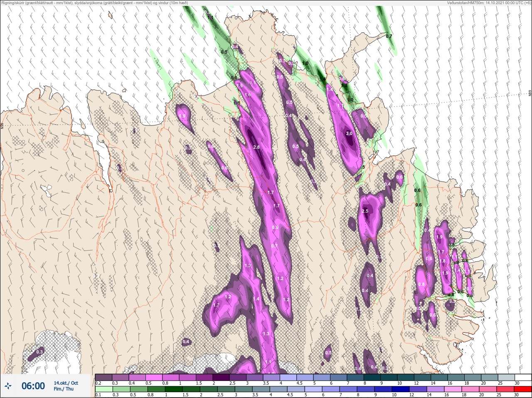The height and width of the screenshot is (398, 532).
Task: Select the red rain-scale swatch starting at 30
Action: click(x=523, y=390)
